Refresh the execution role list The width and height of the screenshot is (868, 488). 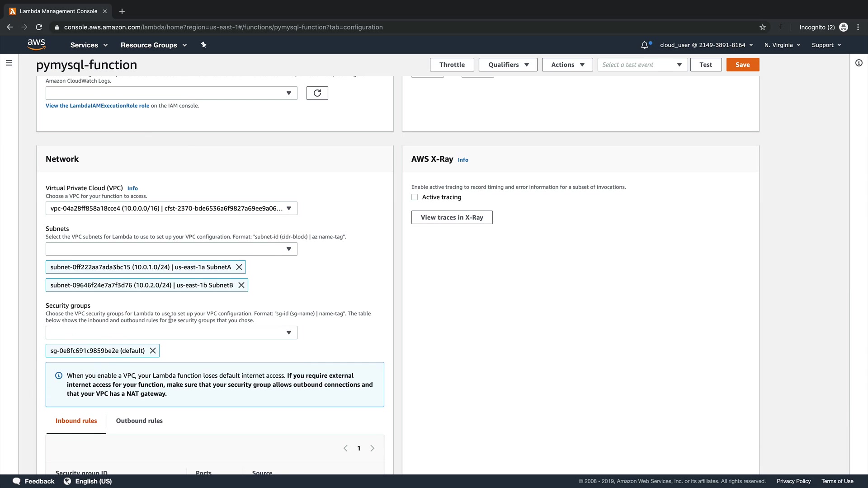317,93
